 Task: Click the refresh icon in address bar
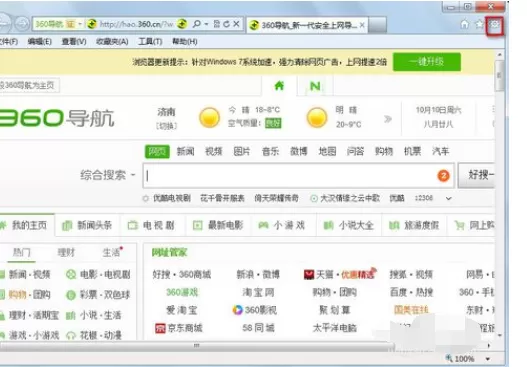[x=227, y=24]
